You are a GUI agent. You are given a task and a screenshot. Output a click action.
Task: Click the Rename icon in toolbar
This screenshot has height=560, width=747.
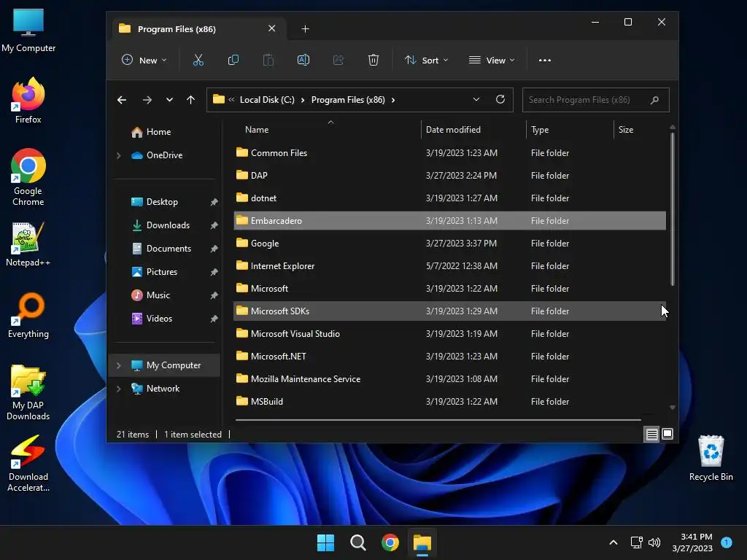303,60
